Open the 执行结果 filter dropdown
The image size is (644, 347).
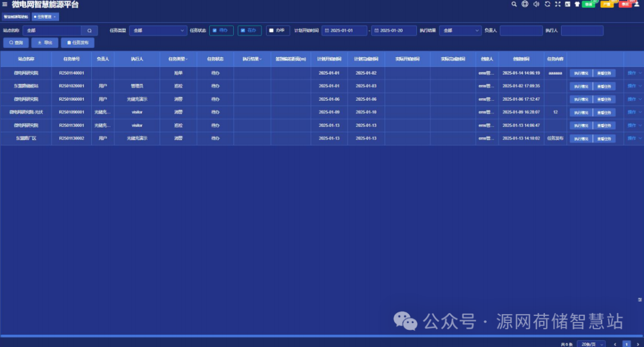(x=460, y=30)
